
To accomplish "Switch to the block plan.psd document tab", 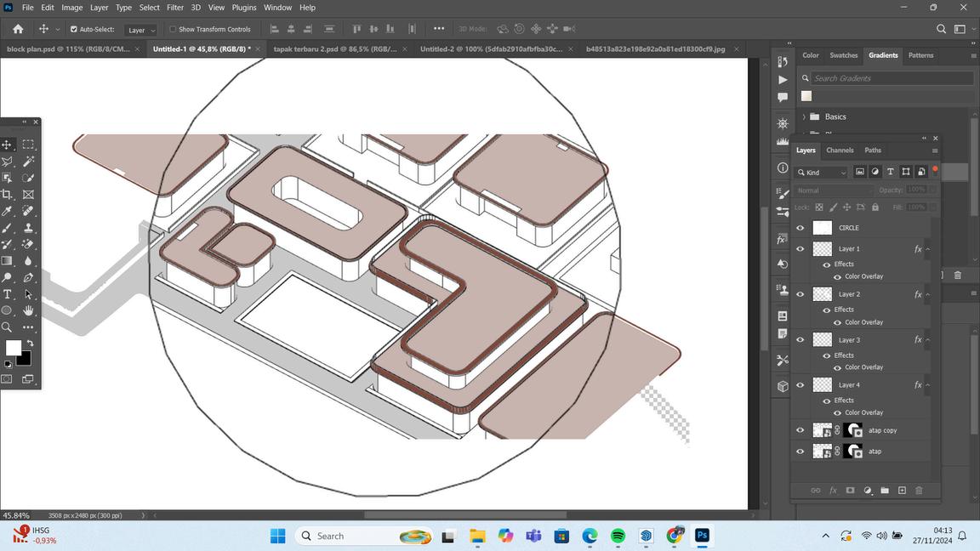I will coord(68,49).
